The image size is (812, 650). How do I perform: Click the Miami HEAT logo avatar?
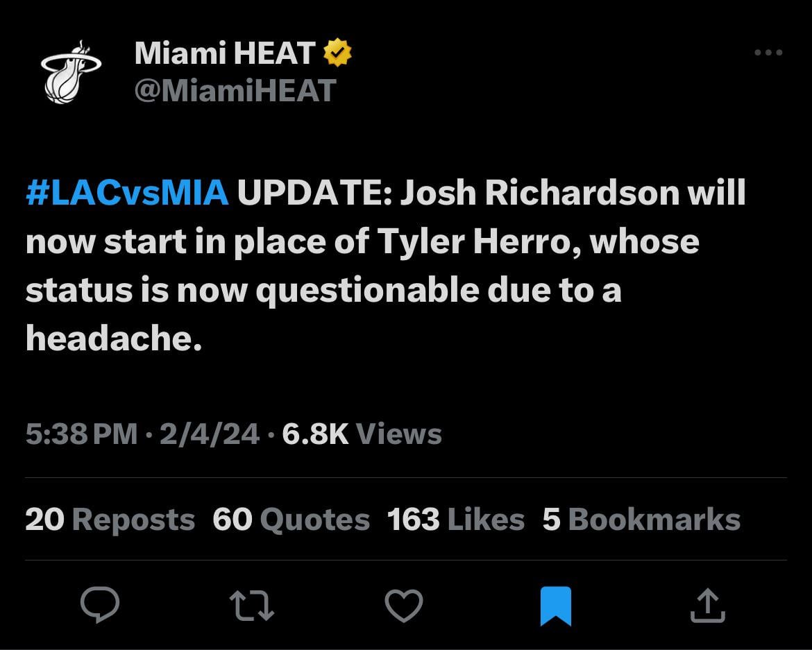70,72
